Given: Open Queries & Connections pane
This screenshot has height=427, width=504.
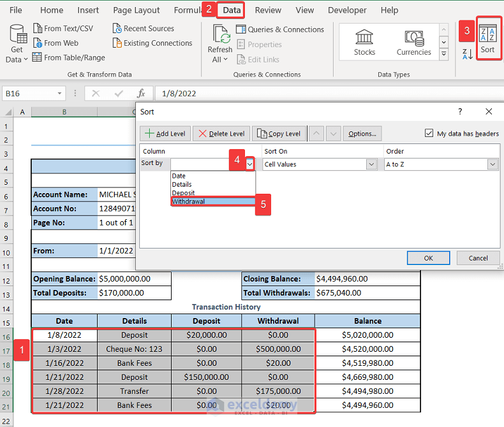Looking at the screenshot, I should [x=279, y=29].
